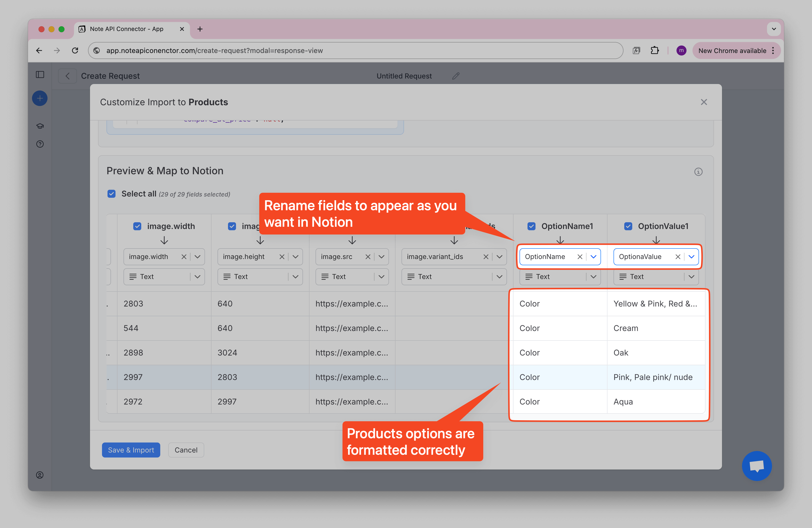Open the account profile icon in sidebar
The width and height of the screenshot is (812, 528).
tap(40, 475)
